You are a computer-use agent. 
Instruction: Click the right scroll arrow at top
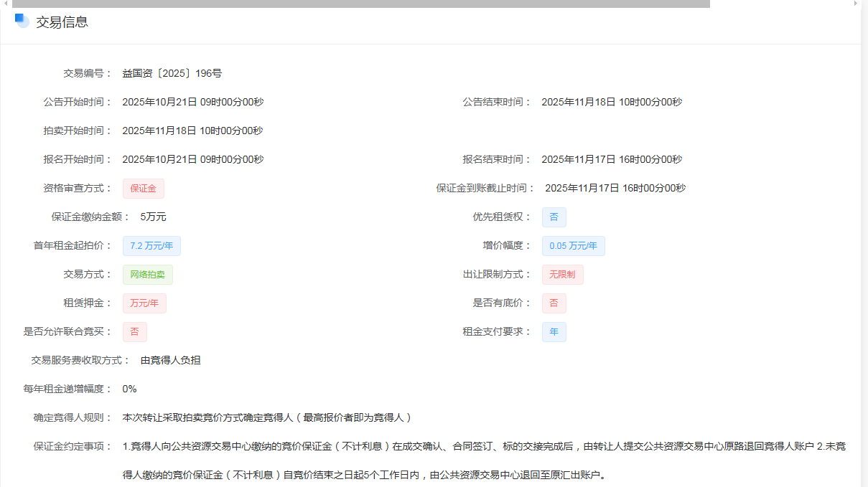(x=855, y=4)
